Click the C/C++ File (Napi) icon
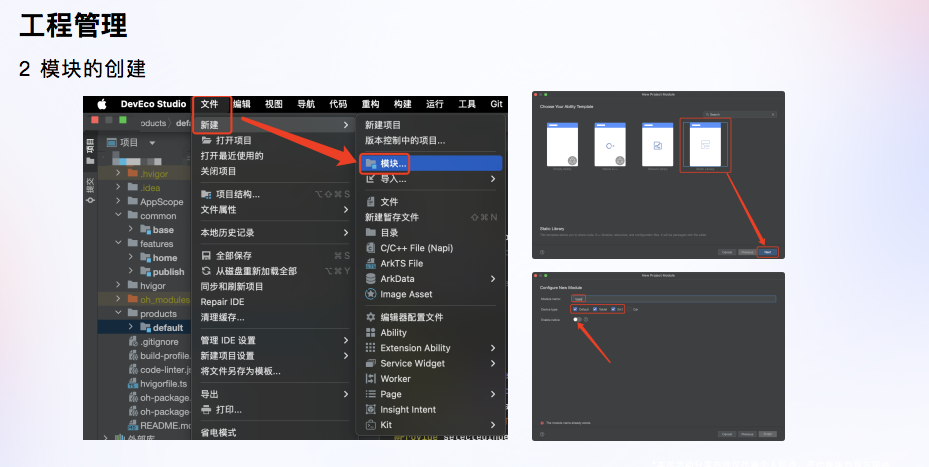This screenshot has height=467, width=929. click(x=370, y=247)
